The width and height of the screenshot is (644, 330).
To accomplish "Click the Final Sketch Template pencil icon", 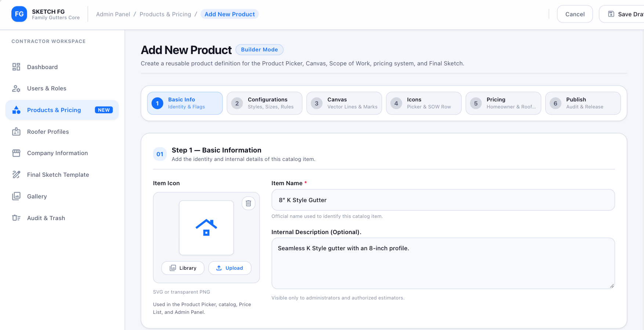I will pyautogui.click(x=16, y=175).
